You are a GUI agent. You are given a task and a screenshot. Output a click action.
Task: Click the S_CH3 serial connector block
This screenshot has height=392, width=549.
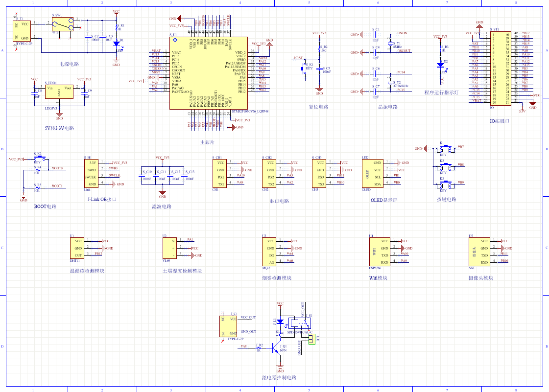[319, 174]
